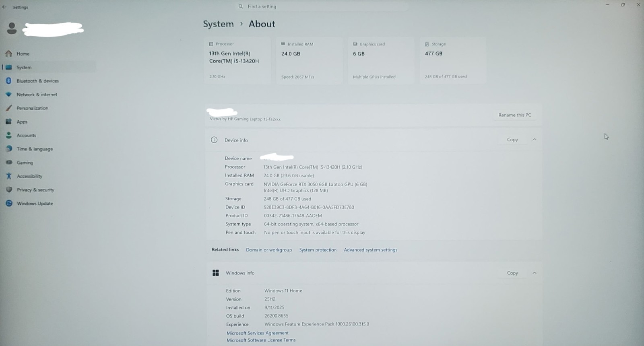Viewport: 644px width, 346px height.
Task: Open the Graphics card summary card
Action: [x=381, y=60]
